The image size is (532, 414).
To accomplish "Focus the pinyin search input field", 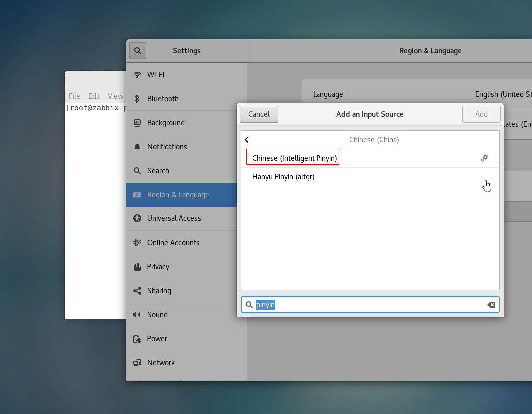I will coord(370,305).
